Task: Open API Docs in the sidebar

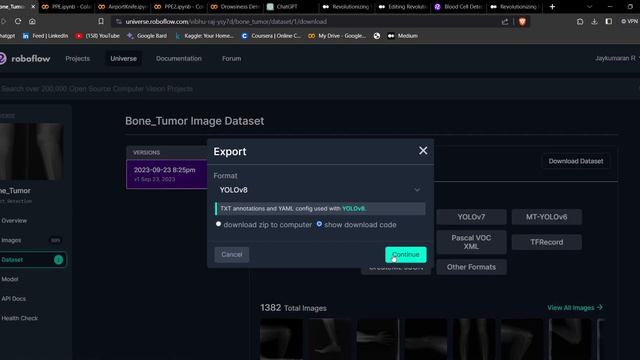Action: (13, 298)
